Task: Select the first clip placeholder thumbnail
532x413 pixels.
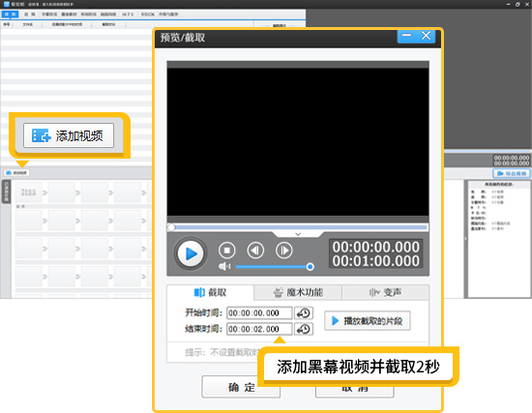Action: point(28,192)
